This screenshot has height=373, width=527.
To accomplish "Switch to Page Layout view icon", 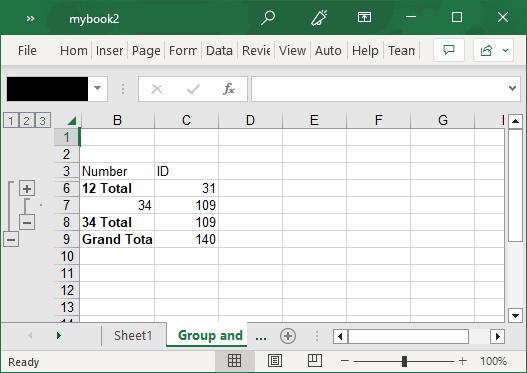I will click(x=275, y=361).
